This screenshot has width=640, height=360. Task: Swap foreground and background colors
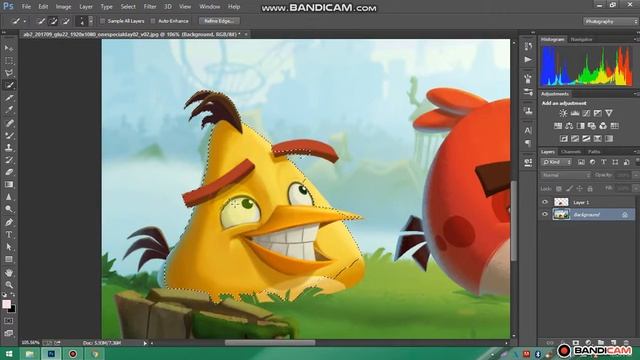13,294
